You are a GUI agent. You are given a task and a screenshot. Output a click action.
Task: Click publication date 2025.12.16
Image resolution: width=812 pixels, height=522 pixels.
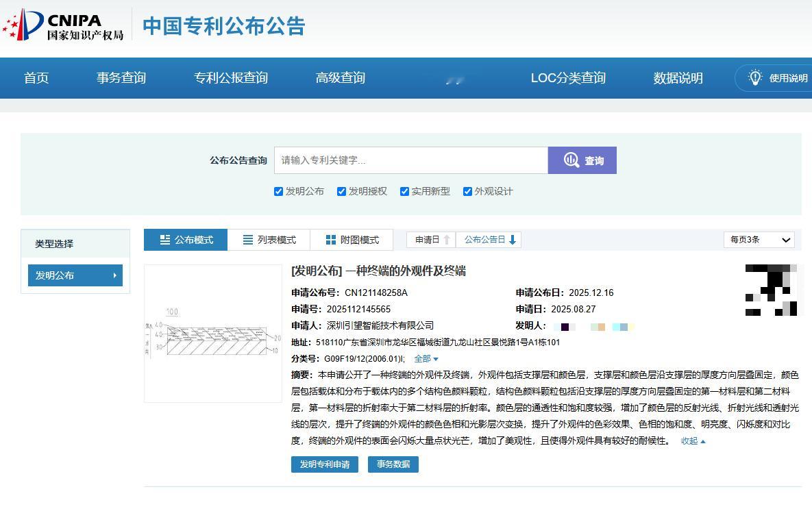point(591,293)
